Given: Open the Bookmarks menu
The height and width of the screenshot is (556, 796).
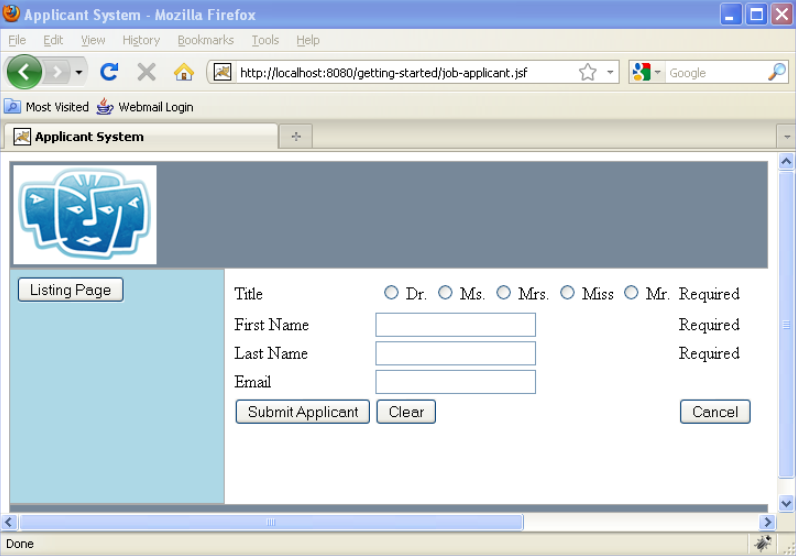Looking at the screenshot, I should pyautogui.click(x=205, y=40).
